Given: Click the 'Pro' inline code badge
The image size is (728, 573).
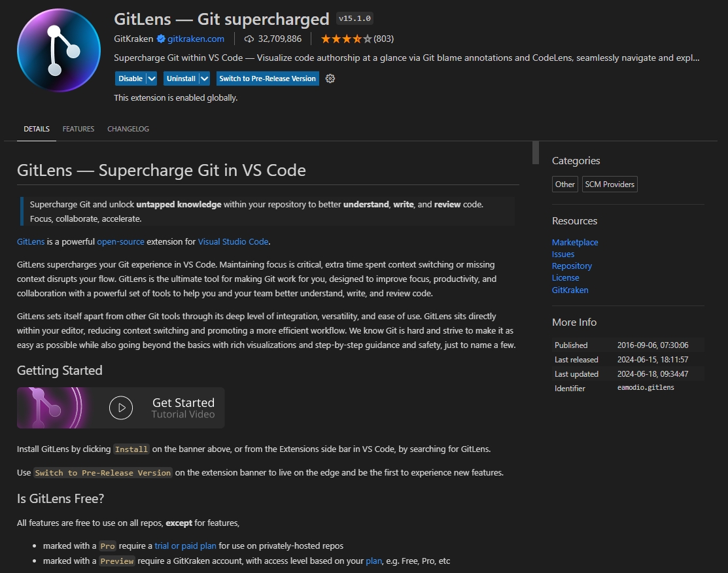Looking at the screenshot, I should point(107,546).
